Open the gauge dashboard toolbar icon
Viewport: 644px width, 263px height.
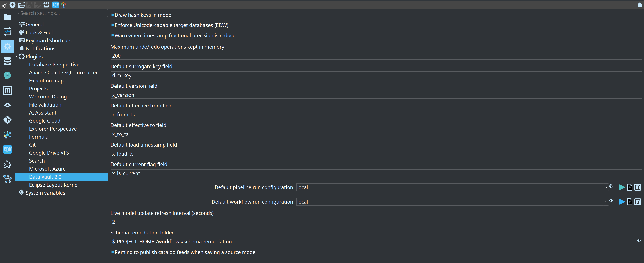[x=64, y=5]
